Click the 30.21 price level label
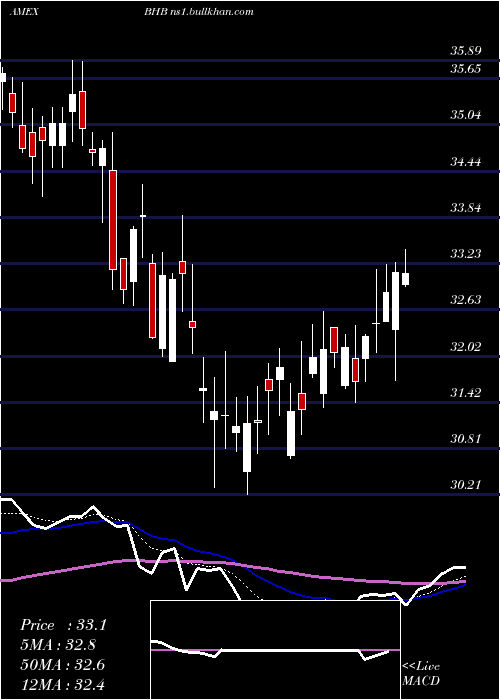Viewport: 500px width, 700px height. [466, 485]
